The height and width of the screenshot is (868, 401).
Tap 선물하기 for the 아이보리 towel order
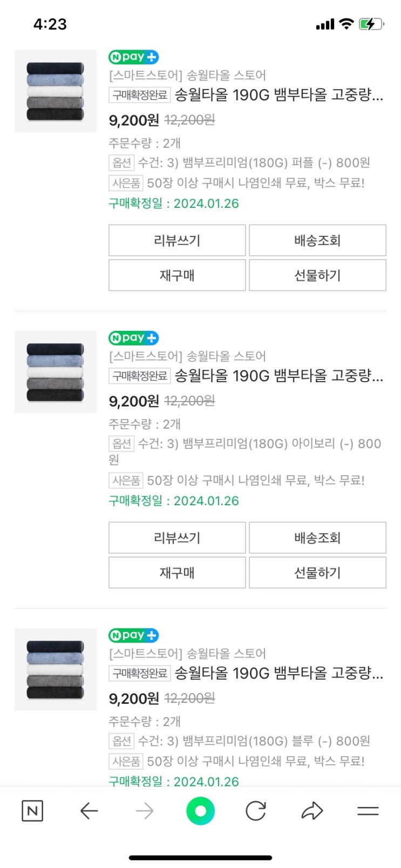(x=317, y=573)
